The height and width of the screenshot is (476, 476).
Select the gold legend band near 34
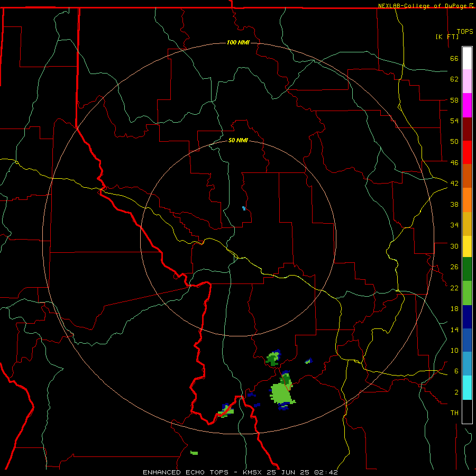pyautogui.click(x=467, y=224)
